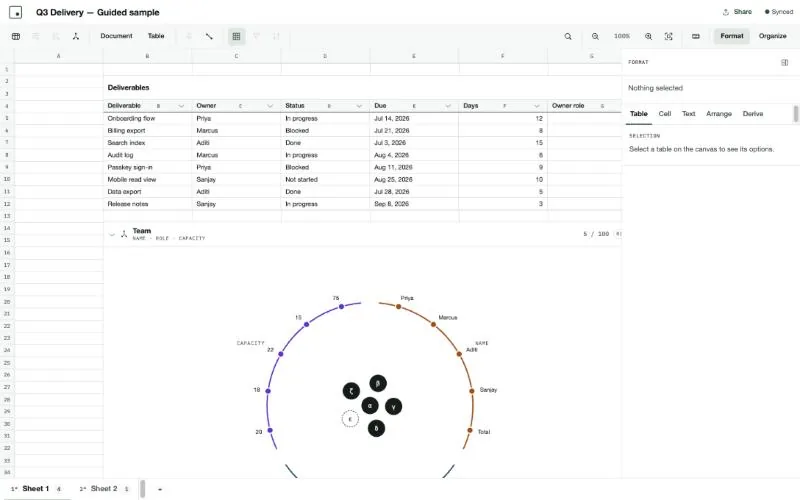This screenshot has width=800, height=500.
Task: Click the Team graph branch icon
Action: tap(124, 234)
